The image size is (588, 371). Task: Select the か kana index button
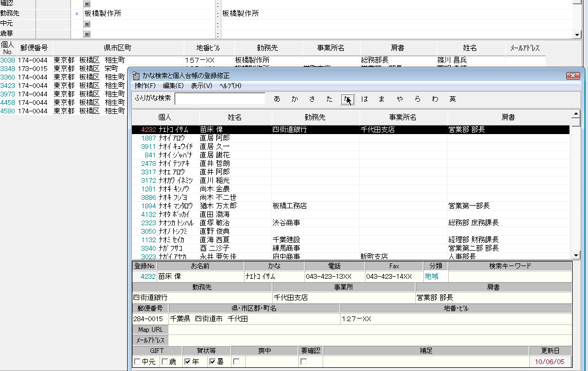click(295, 99)
